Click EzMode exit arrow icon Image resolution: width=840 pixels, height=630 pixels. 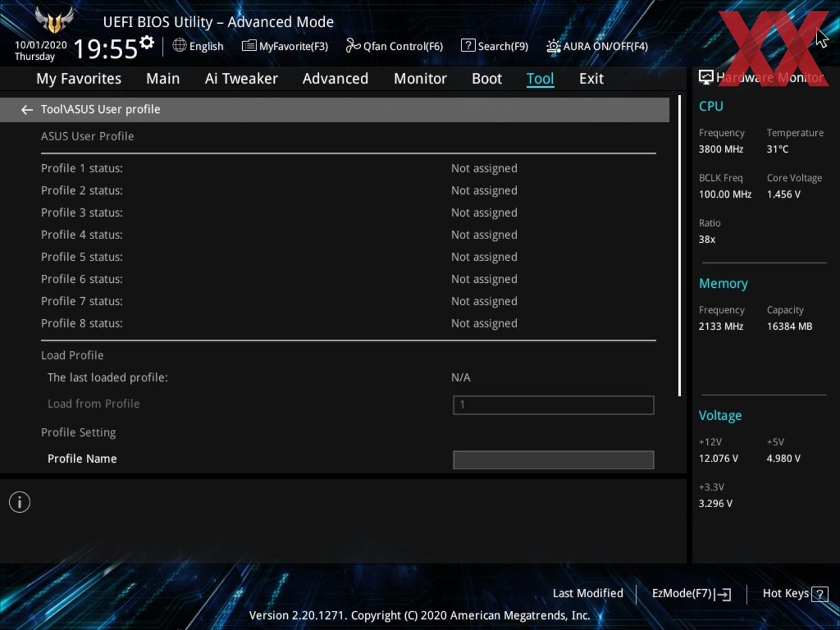(724, 594)
